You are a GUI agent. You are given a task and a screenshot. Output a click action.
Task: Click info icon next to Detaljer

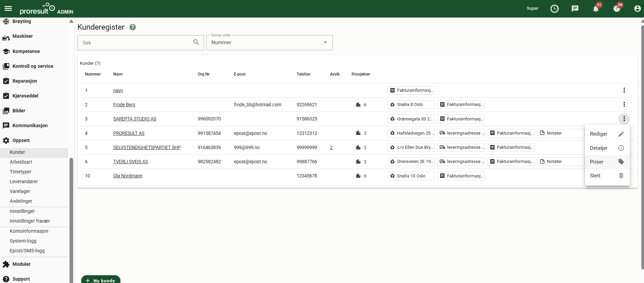pos(621,148)
